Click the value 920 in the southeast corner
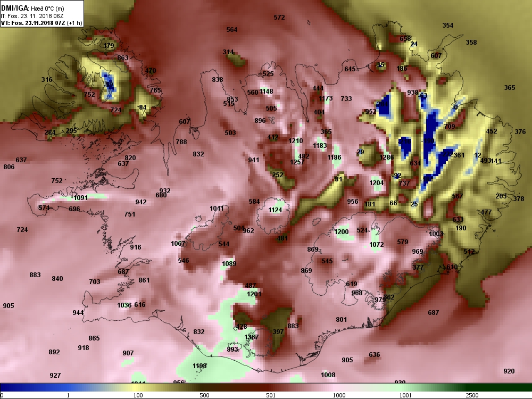Image resolution: width=532 pixels, height=399 pixels. (x=509, y=371)
